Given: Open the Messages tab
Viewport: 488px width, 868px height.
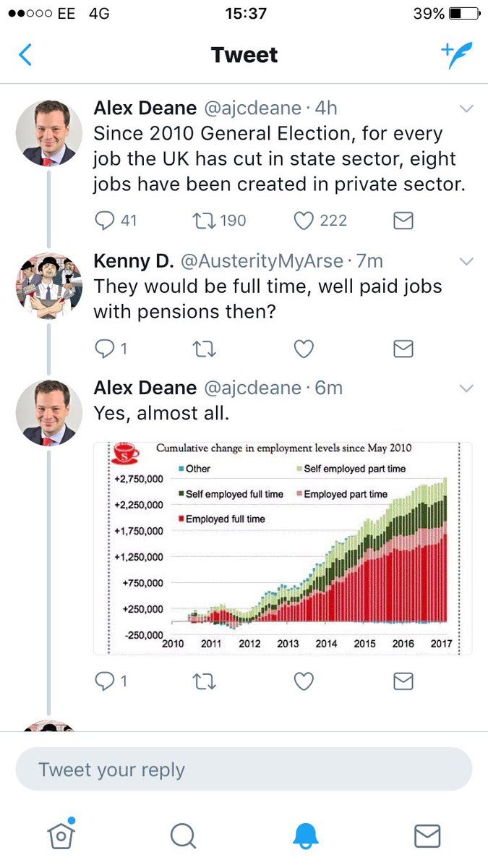Looking at the screenshot, I should tap(427, 836).
